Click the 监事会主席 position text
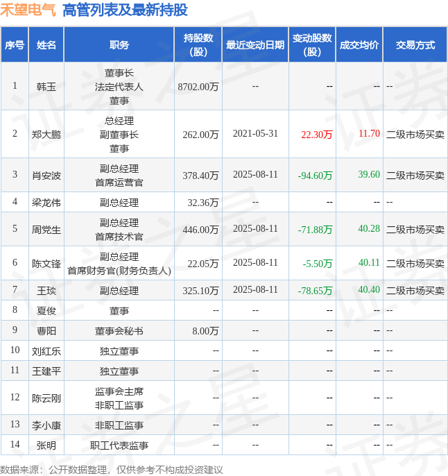448x476 pixels. point(119,391)
